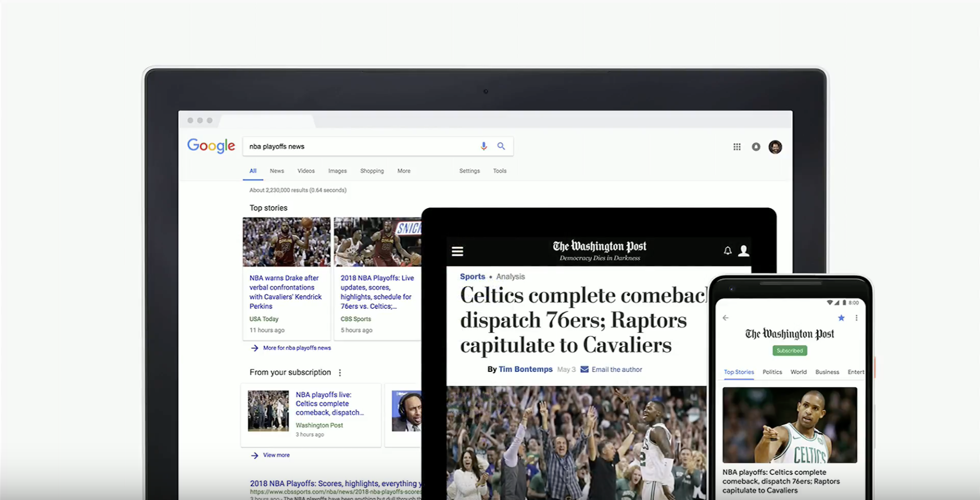Click the Top stories heading
This screenshot has width=980, height=500.
point(268,208)
